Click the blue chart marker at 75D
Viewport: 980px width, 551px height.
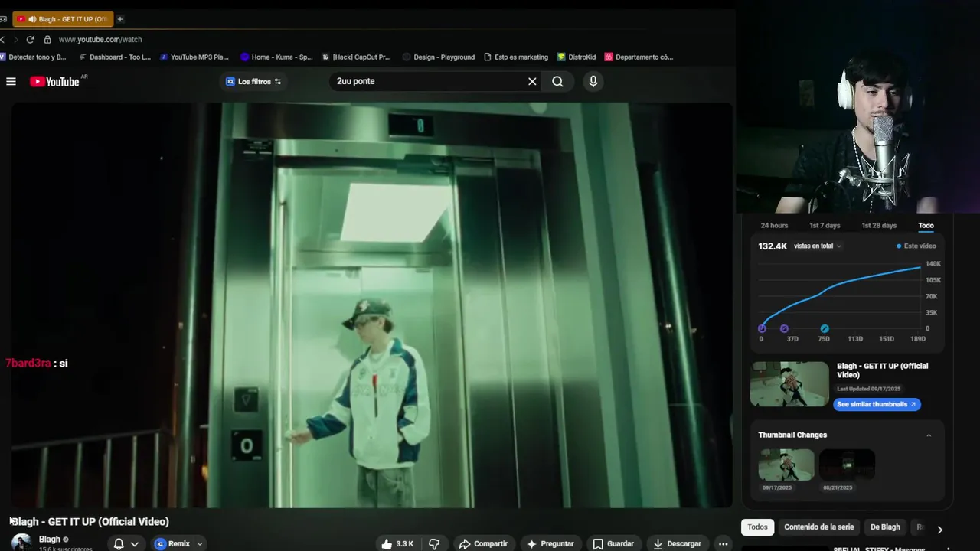pos(824,329)
